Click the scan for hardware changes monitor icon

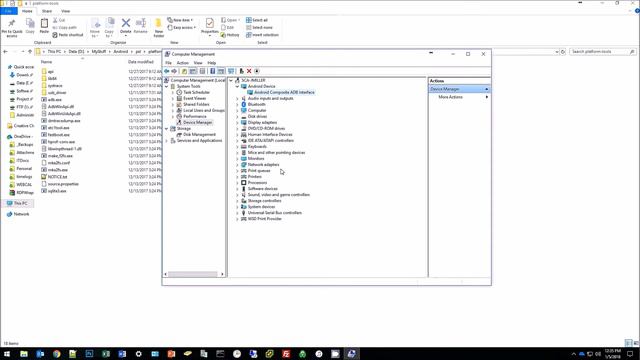click(231, 71)
